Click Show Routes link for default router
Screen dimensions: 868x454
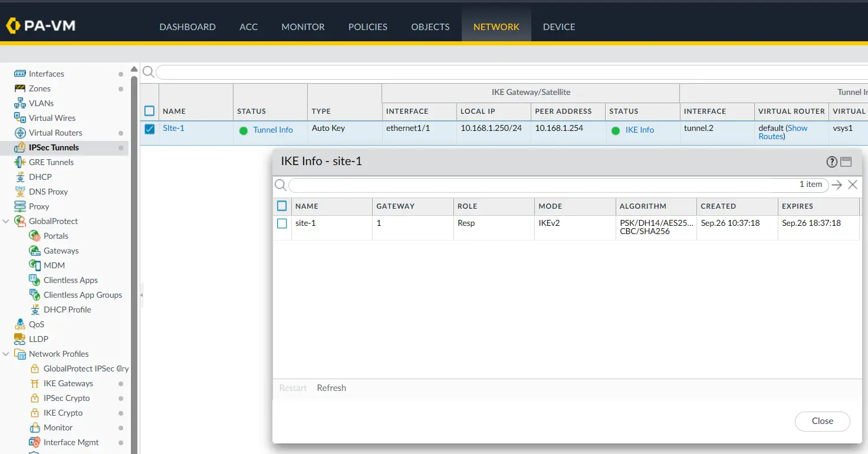[784, 132]
